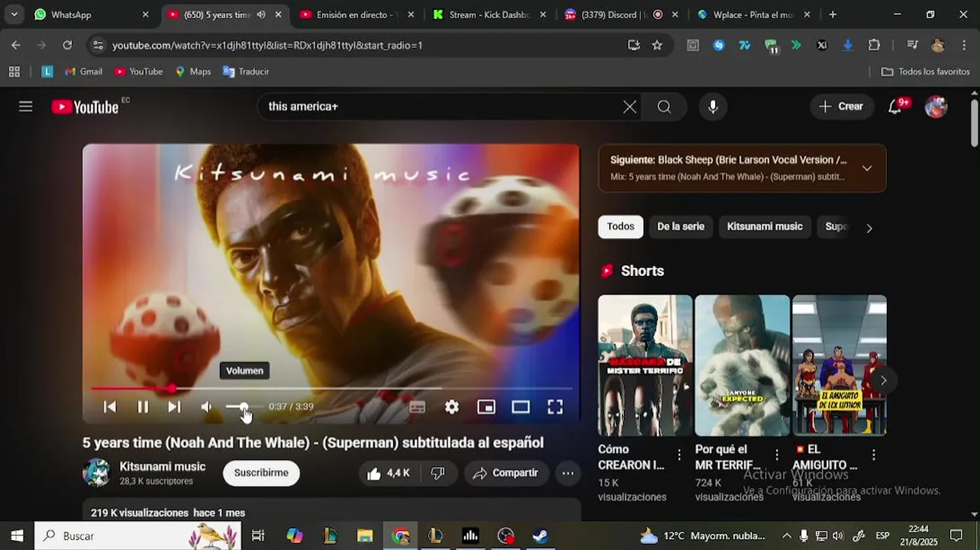Switch to Emisión en directo tab
Viewport: 980px width, 550px height.
[x=357, y=15]
